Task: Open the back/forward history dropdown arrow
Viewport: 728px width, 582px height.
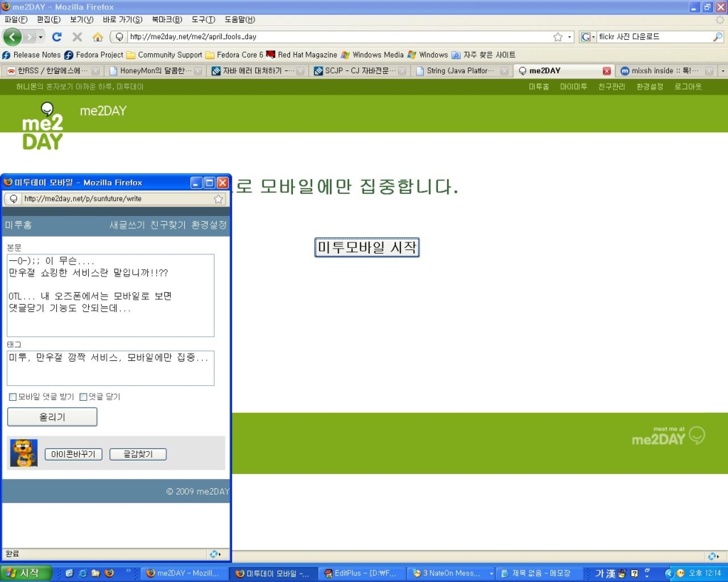Action: [41, 37]
